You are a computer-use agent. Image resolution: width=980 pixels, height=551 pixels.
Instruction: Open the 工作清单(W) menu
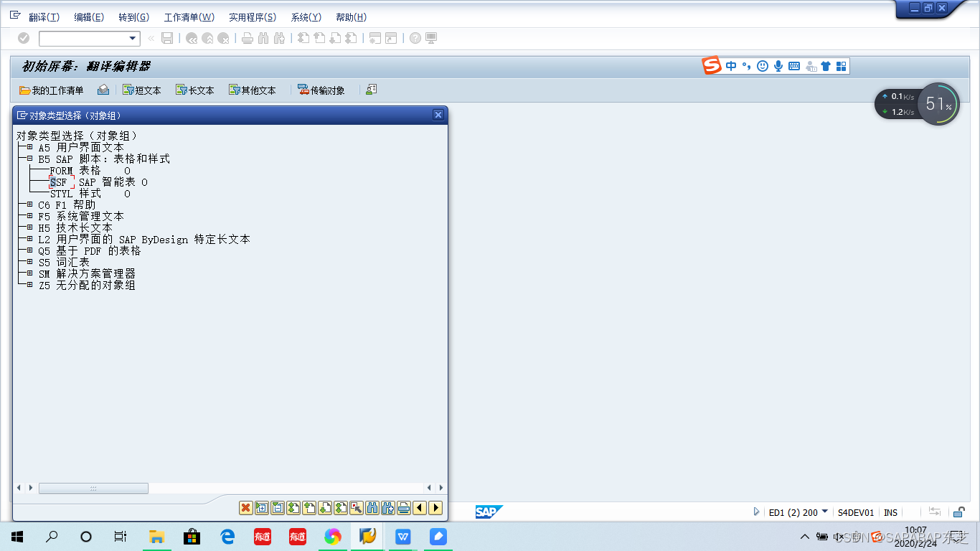[189, 17]
